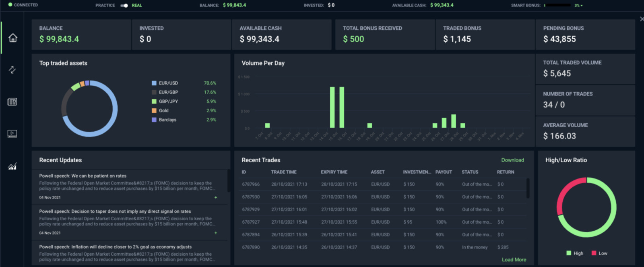The height and width of the screenshot is (267, 644).
Task: Click the EUR/USD blue legend swatch
Action: (x=154, y=83)
